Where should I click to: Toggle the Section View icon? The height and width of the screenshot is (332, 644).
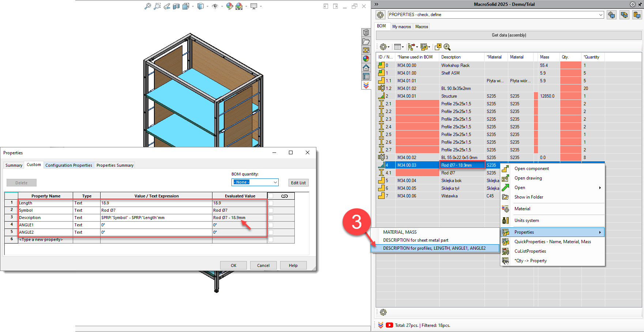pos(176,6)
